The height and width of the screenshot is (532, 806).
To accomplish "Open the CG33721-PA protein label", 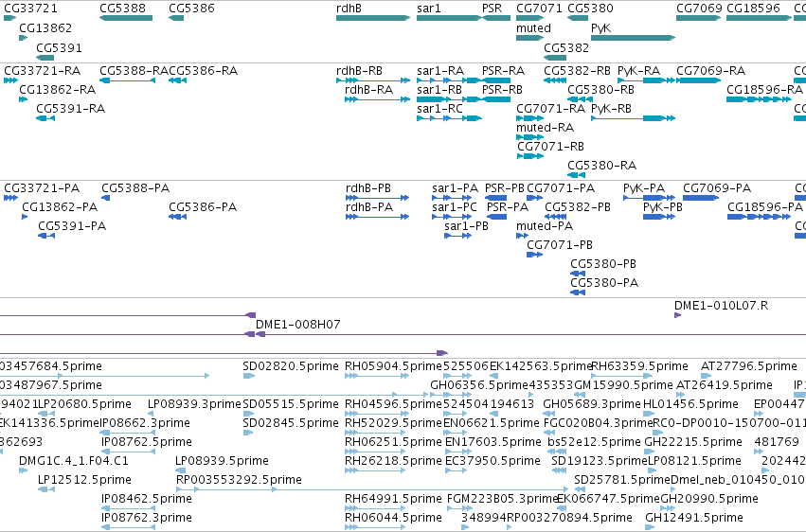I will pyautogui.click(x=42, y=188).
